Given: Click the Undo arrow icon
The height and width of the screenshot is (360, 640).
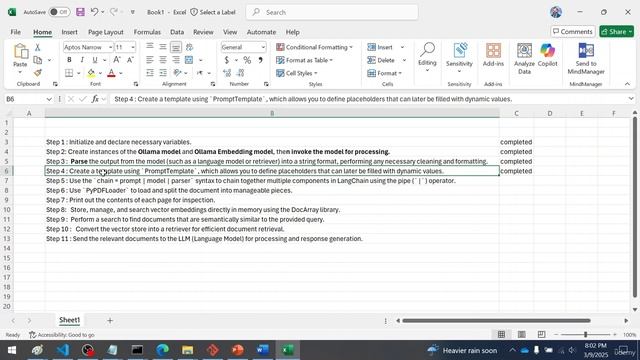Looking at the screenshot, I should pyautogui.click(x=94, y=12).
